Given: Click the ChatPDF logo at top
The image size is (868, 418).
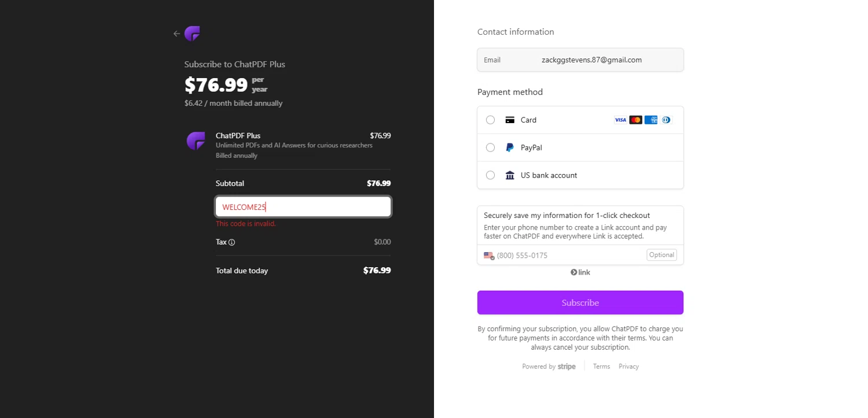Looking at the screenshot, I should (192, 34).
